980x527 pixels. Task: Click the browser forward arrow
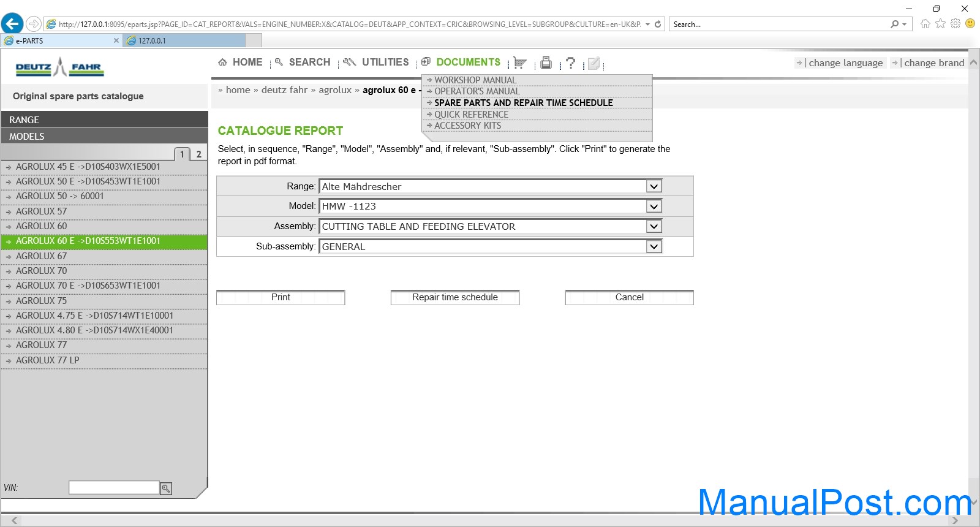34,24
